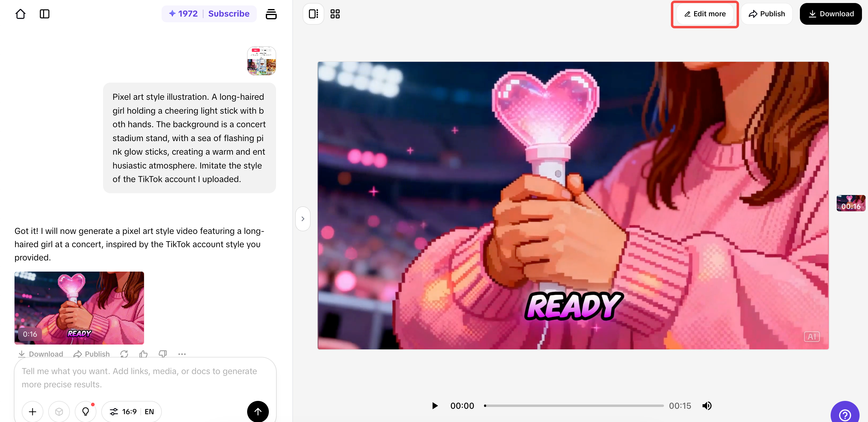Collapse chat panel with the chevron arrow
The width and height of the screenshot is (868, 422).
coord(303,219)
